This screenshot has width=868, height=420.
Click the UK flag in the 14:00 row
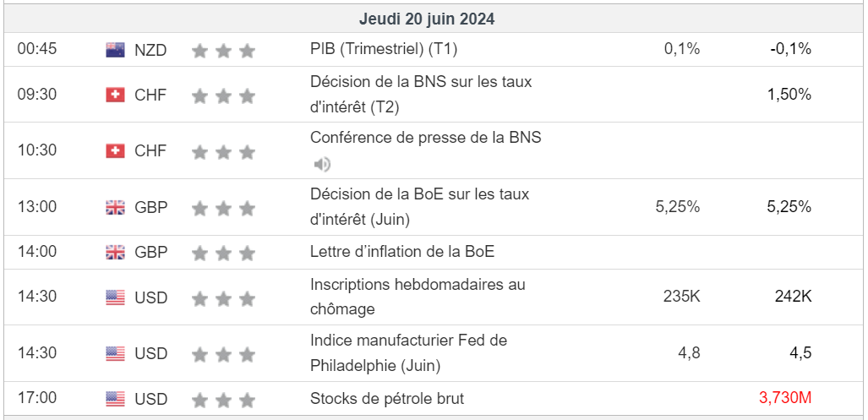[115, 252]
